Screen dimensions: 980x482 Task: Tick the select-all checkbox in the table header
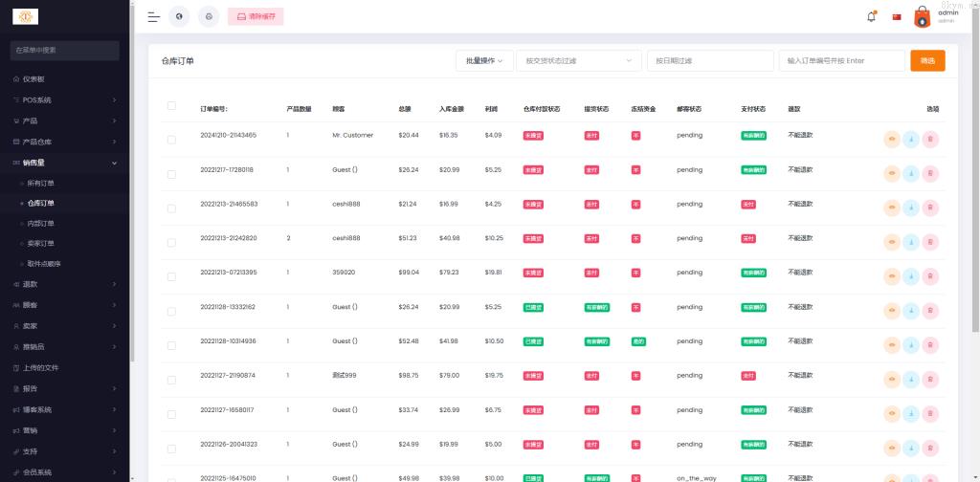pyautogui.click(x=171, y=106)
